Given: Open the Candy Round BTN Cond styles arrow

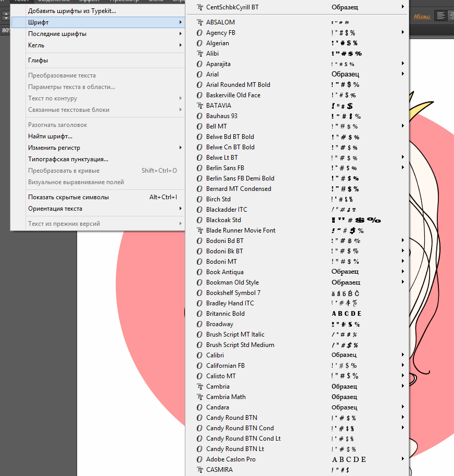Looking at the screenshot, I should [x=402, y=428].
